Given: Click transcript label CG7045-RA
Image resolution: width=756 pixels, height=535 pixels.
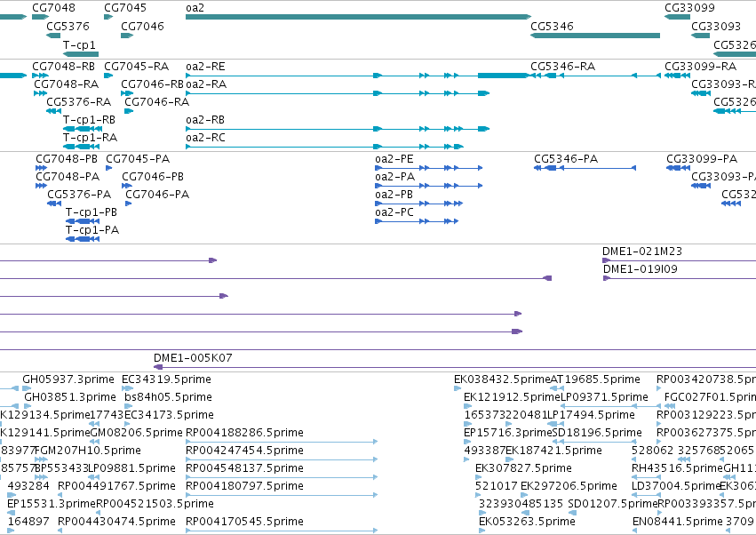Looking at the screenshot, I should pyautogui.click(x=137, y=66).
